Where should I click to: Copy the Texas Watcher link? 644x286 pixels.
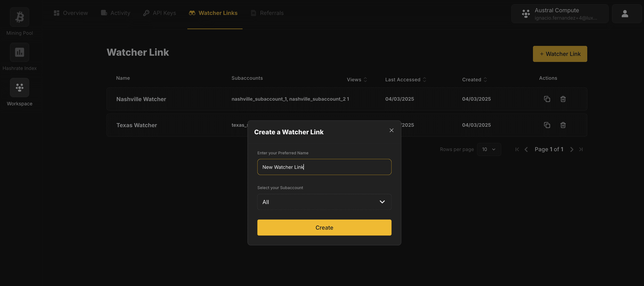tap(547, 125)
